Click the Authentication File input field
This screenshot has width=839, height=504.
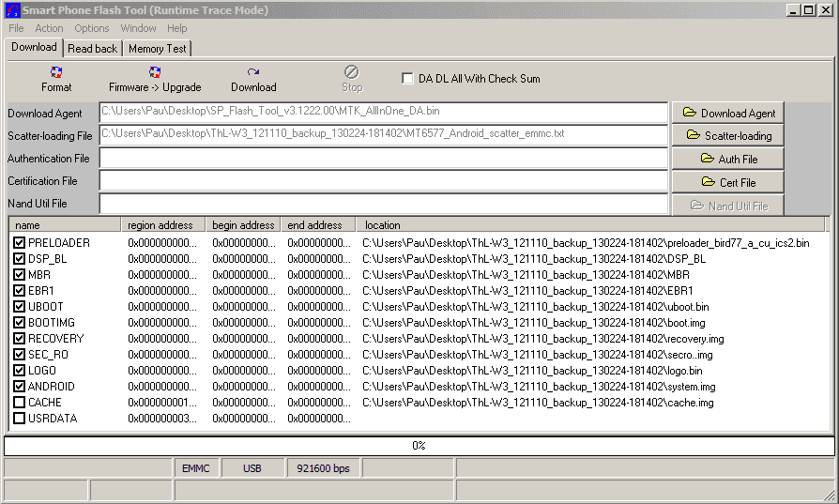(x=384, y=159)
